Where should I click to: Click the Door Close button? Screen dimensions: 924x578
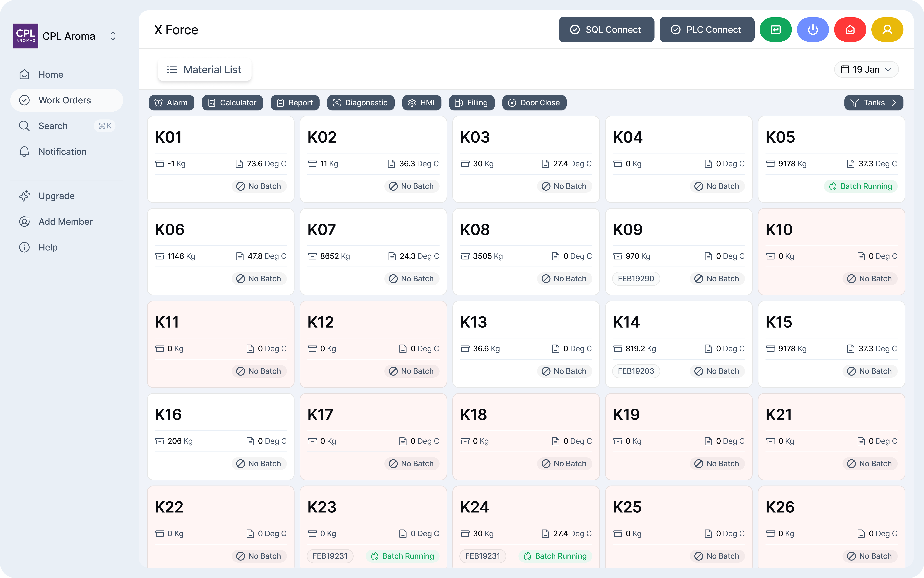(535, 103)
